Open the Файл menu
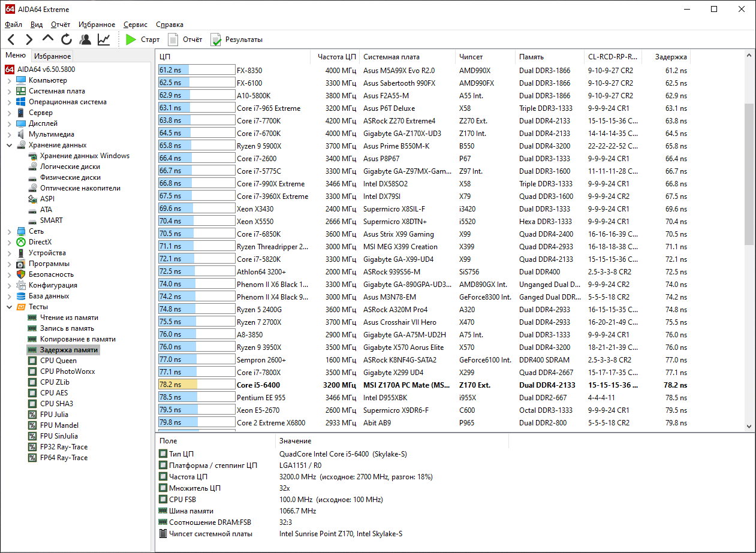 click(13, 25)
